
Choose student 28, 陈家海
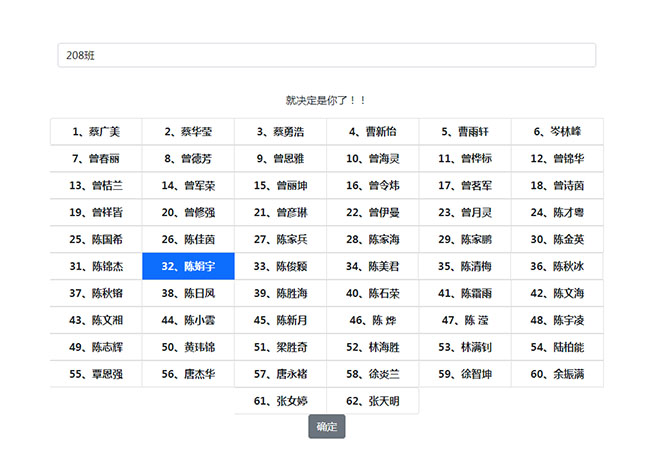click(373, 239)
